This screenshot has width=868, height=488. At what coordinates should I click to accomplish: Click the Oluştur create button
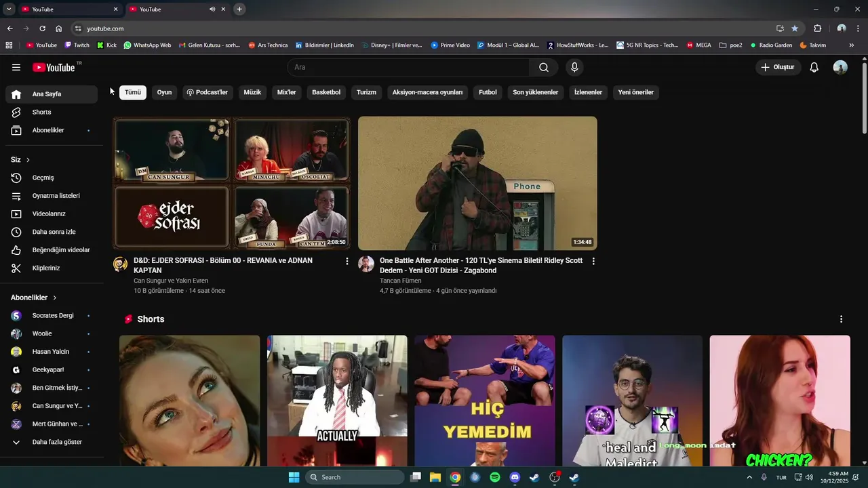(778, 67)
